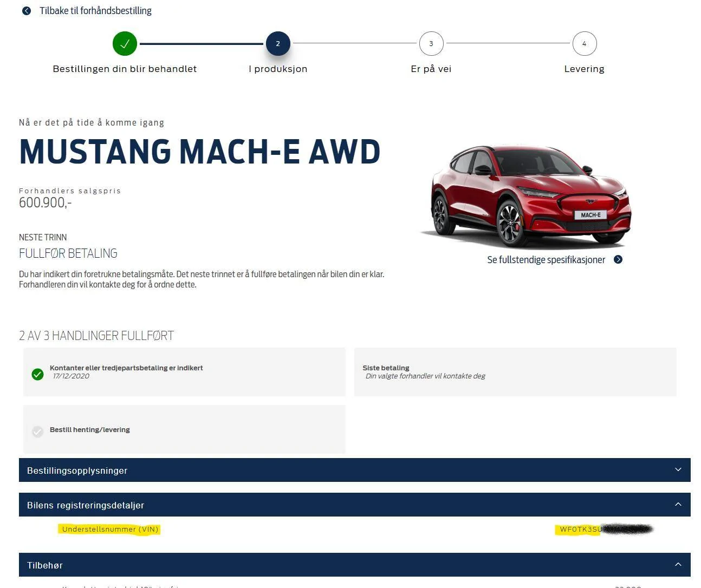Click NESTE TRINN label
Image resolution: width=701 pixels, height=588 pixels.
coord(43,237)
